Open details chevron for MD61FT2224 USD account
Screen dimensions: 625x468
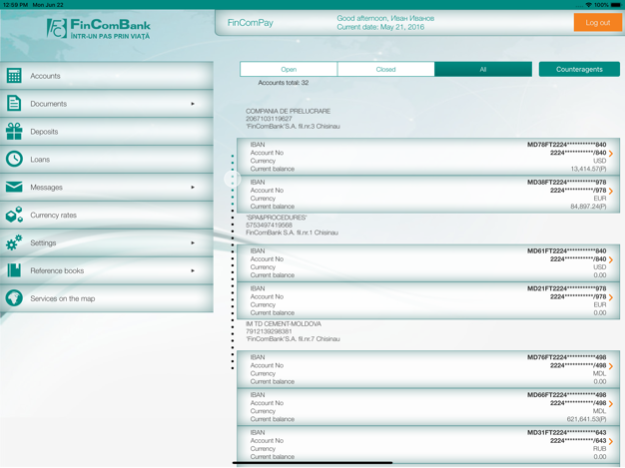point(611,260)
